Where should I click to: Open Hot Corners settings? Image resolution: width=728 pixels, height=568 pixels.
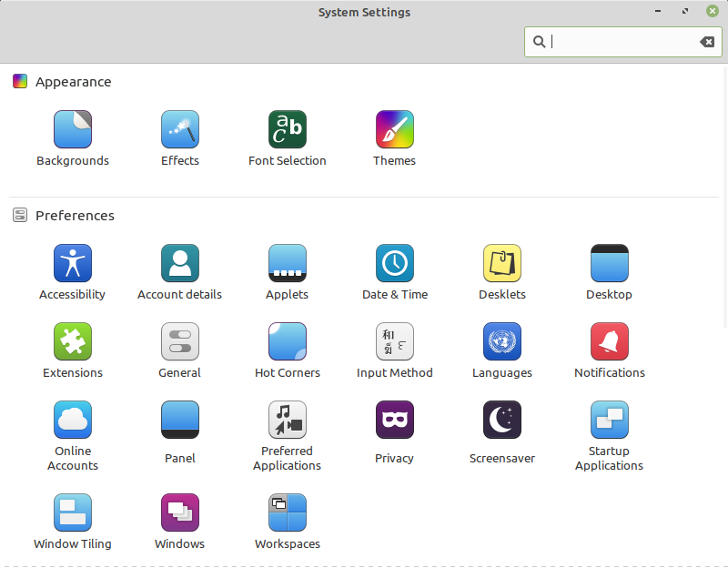tap(288, 342)
